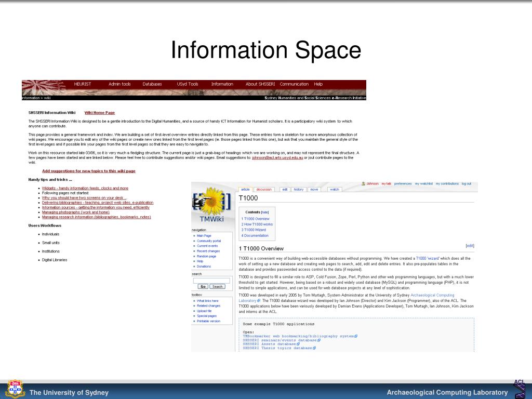
Task: Open the Wiki Home Page link
Action: pos(100,113)
